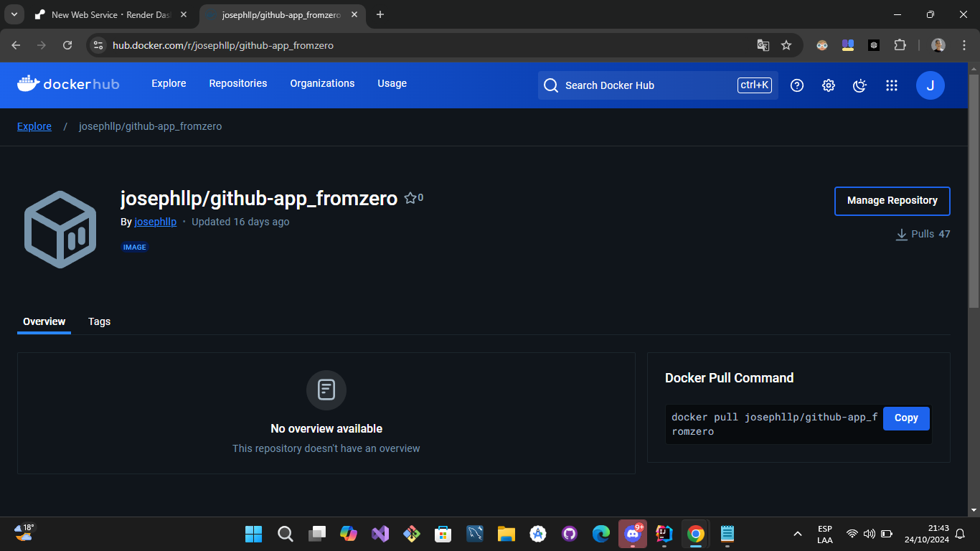Open the tab search dropdown arrow
This screenshot has height=551, width=980.
pyautogui.click(x=14, y=14)
